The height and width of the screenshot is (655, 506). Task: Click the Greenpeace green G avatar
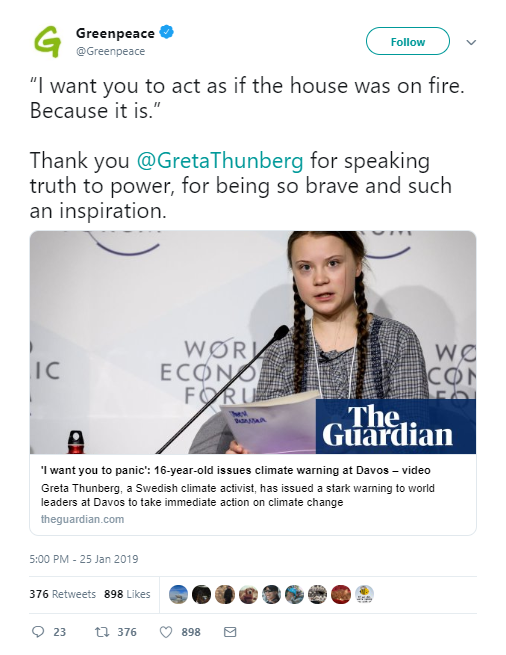48,41
